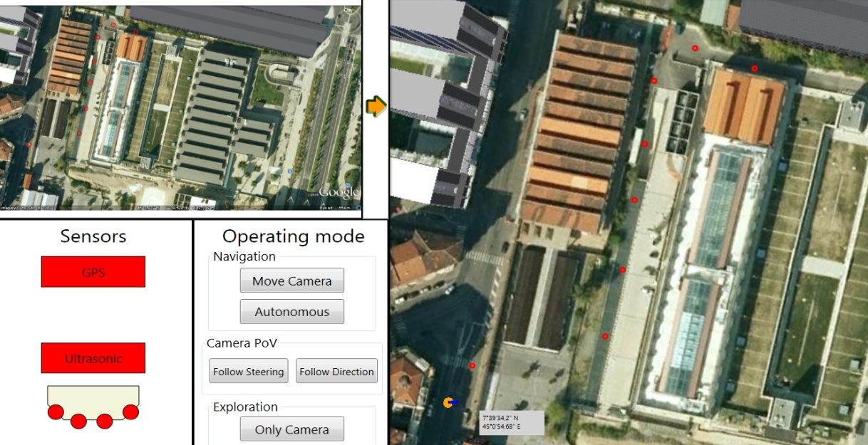Click the orange arrow between the maps

[x=376, y=106]
